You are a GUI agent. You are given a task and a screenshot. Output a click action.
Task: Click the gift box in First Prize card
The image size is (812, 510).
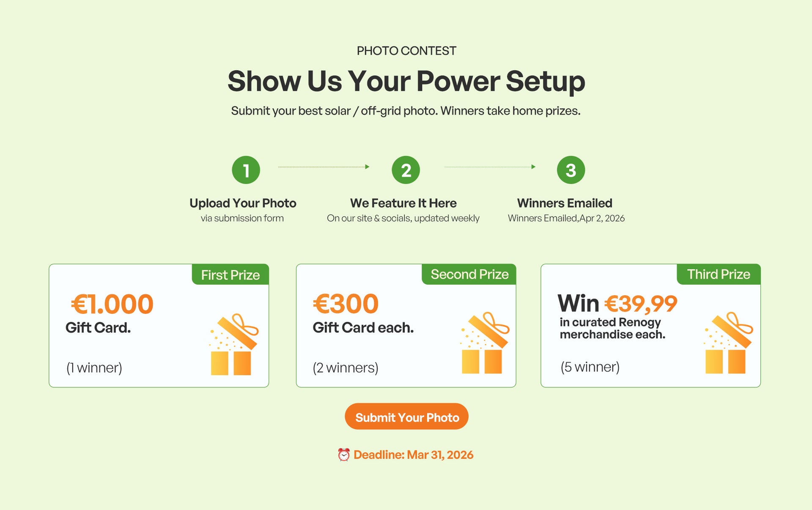pos(233,345)
